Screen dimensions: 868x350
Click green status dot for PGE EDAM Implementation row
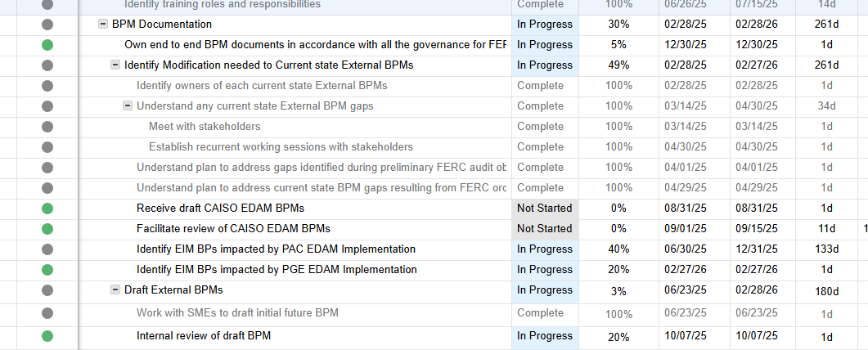(x=47, y=270)
